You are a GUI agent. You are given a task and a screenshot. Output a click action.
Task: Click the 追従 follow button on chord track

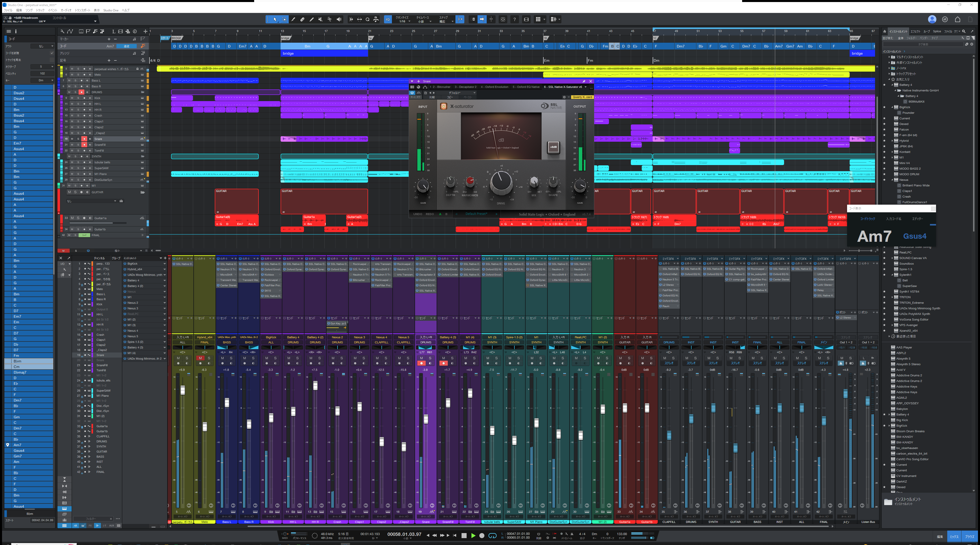(x=127, y=46)
